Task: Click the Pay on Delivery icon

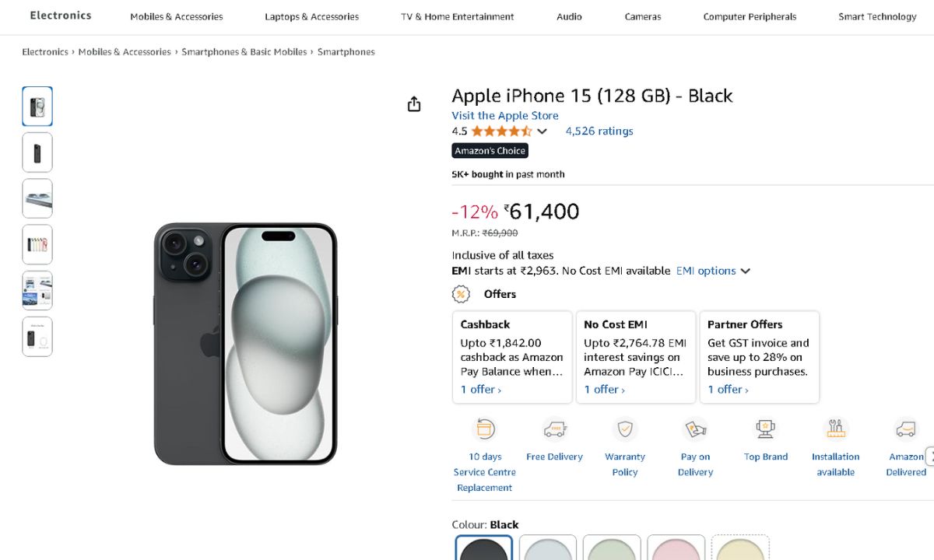Action: pyautogui.click(x=695, y=429)
